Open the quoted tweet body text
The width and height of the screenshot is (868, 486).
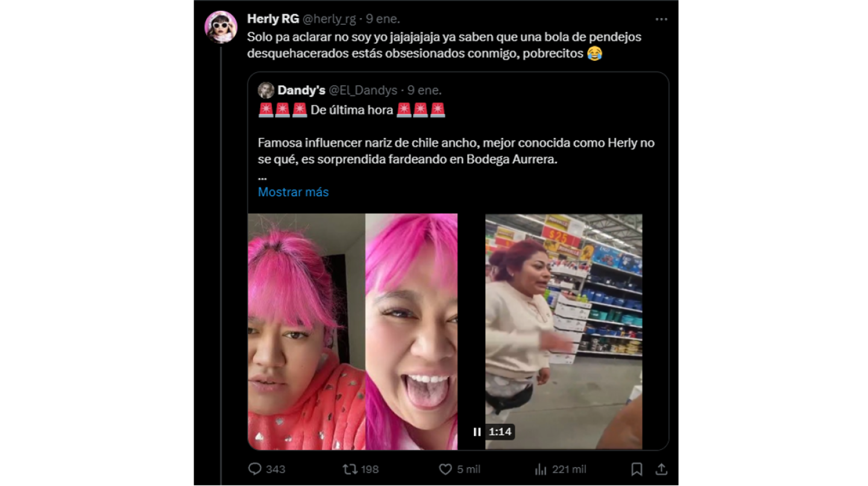coord(456,153)
